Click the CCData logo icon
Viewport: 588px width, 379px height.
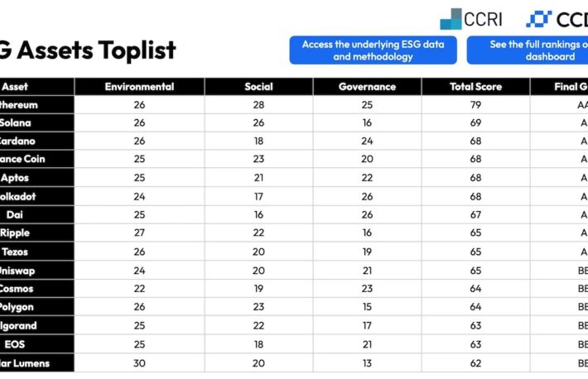[x=539, y=19]
